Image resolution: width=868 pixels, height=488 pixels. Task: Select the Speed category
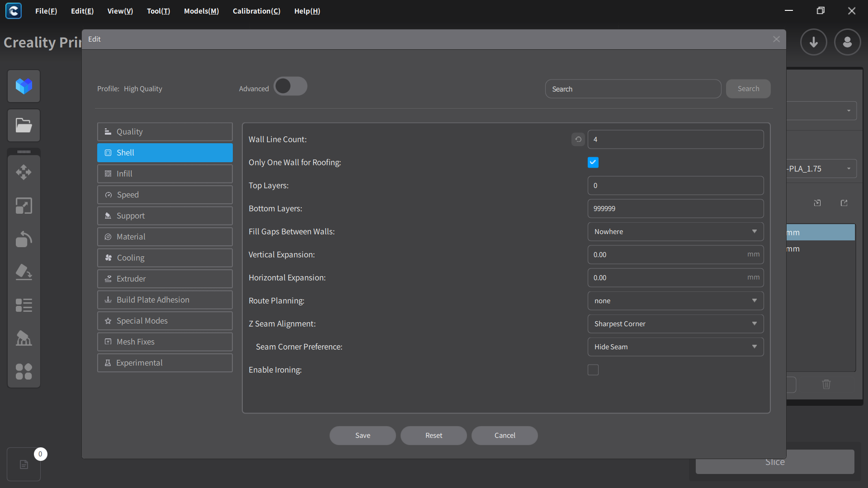[165, 195]
